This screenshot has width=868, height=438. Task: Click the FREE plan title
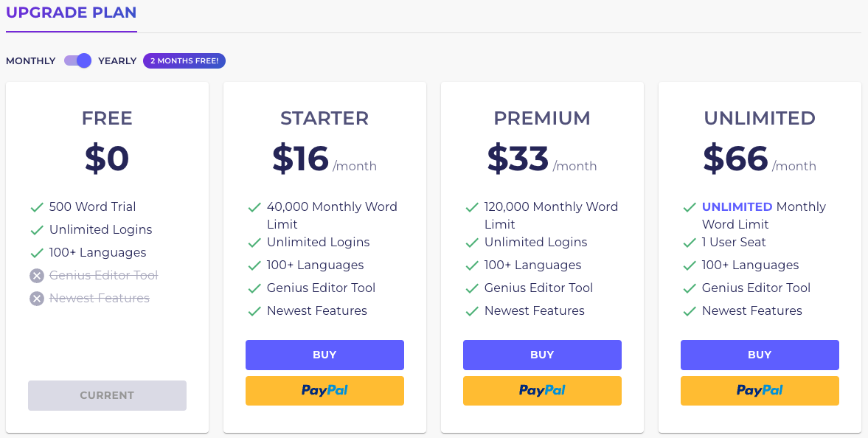tap(107, 118)
